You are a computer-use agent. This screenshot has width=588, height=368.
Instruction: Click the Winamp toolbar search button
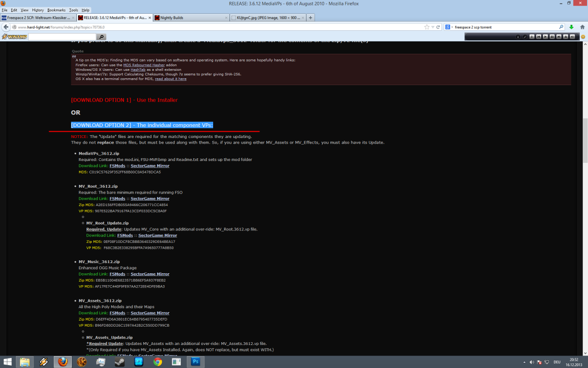coord(102,36)
